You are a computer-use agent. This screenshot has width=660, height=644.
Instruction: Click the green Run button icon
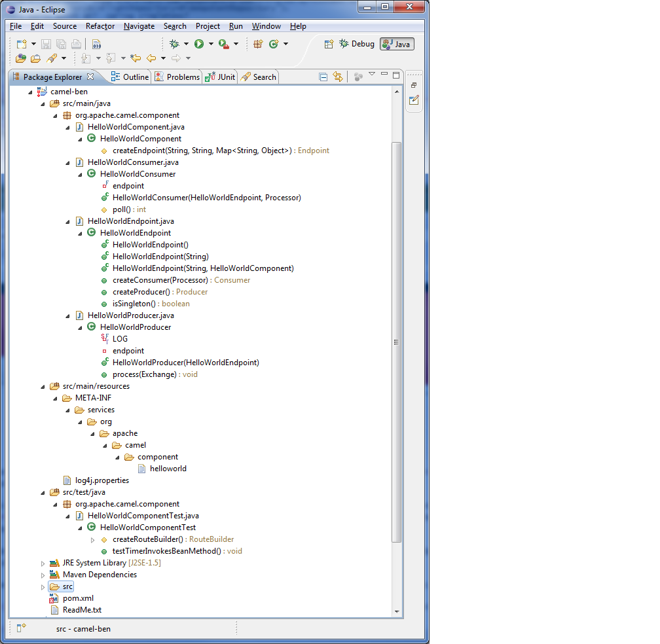tap(199, 44)
